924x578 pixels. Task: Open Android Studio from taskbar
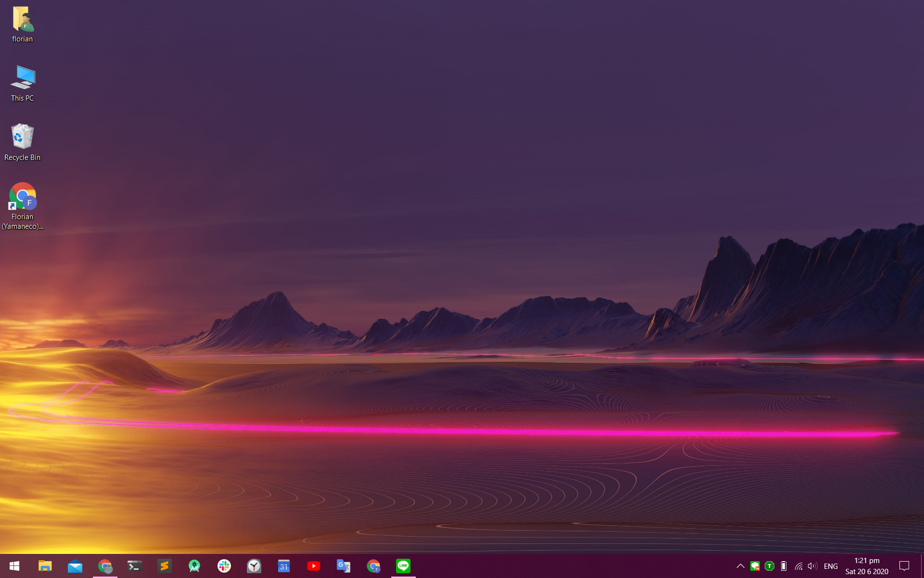[194, 566]
